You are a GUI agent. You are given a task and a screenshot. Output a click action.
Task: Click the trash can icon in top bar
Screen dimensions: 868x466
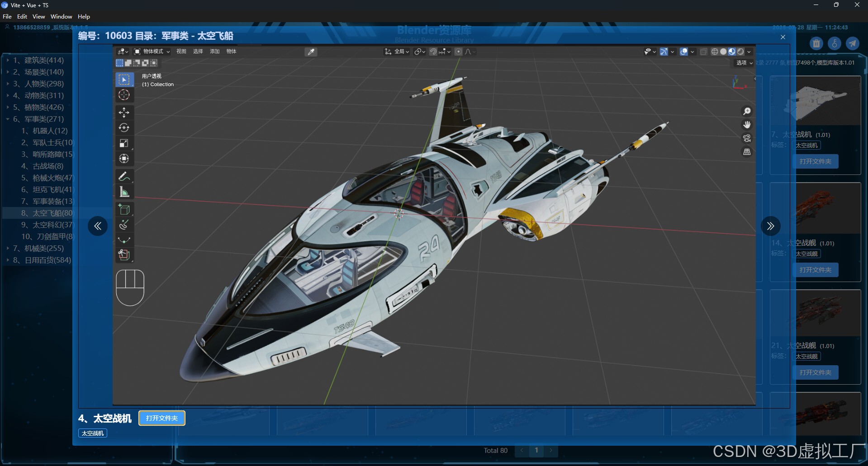click(816, 43)
